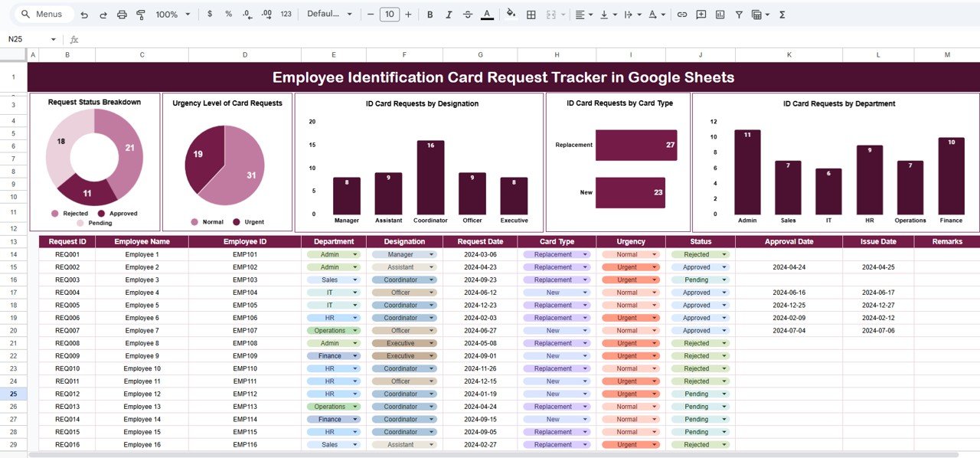Viewport: 980px width, 458px height.
Task: Toggle strikethrough formatting
Action: (x=468, y=14)
